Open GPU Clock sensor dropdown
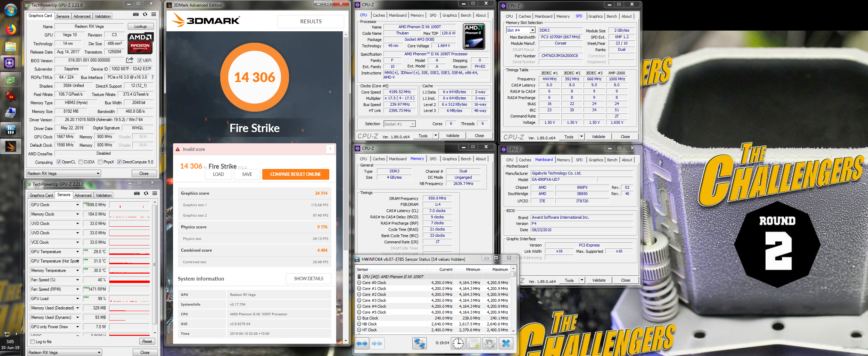The width and height of the screenshot is (868, 356). 77,205
